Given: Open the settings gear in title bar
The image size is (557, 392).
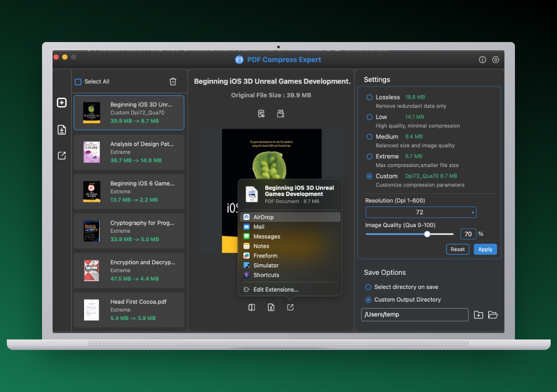Looking at the screenshot, I should (496, 60).
